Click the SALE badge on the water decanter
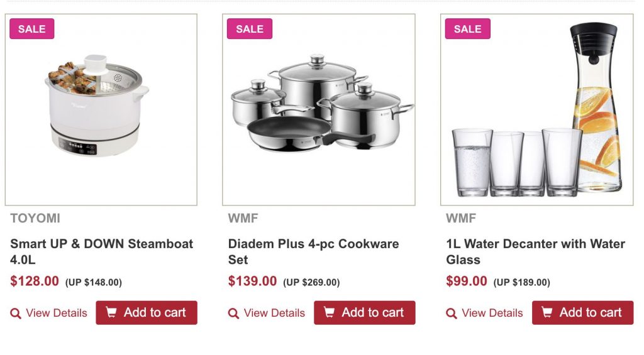Screen dimensions: 644x355 pos(467,29)
